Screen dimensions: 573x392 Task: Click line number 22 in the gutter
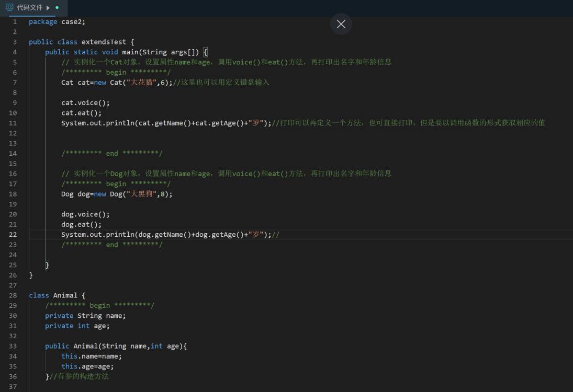13,235
